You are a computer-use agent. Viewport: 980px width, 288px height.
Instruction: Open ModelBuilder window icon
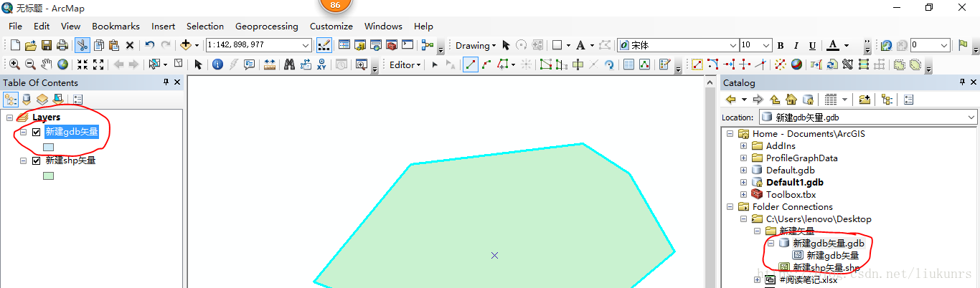(x=428, y=45)
